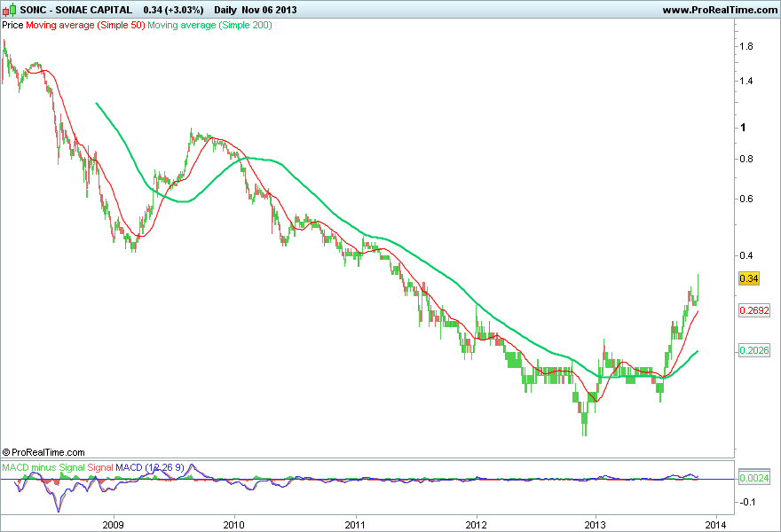Click the 2012 label on the time axis
The width and height of the screenshot is (781, 532).
click(477, 525)
